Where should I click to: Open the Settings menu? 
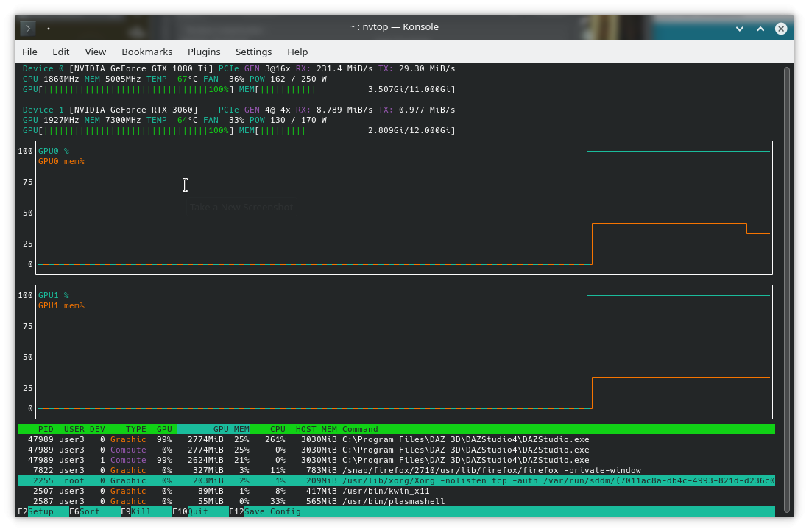point(253,52)
